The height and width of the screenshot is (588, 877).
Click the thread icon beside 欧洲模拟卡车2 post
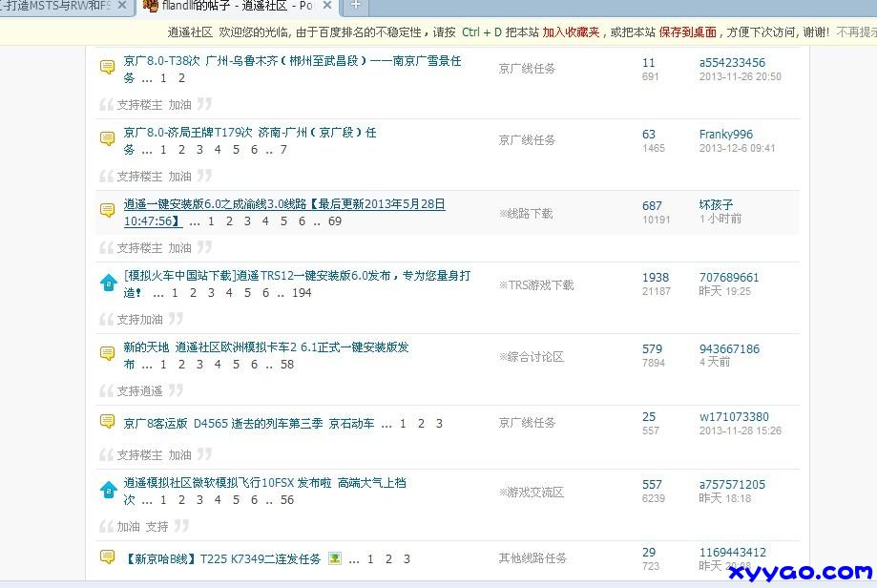[x=108, y=353]
